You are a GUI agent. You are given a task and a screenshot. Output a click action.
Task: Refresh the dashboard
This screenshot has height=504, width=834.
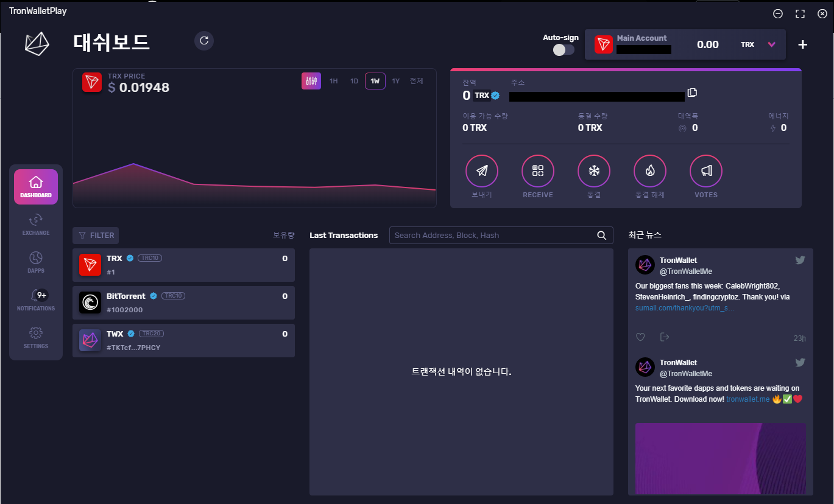pos(204,41)
